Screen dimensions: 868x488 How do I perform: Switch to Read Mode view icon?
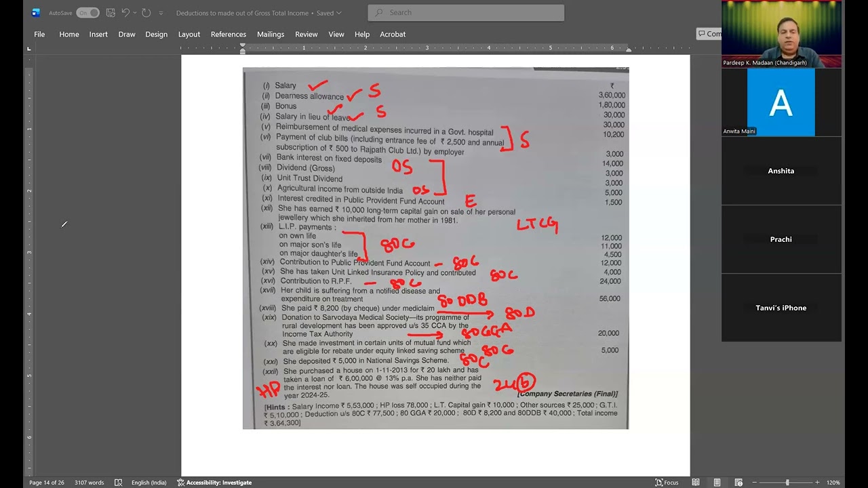[x=696, y=483]
